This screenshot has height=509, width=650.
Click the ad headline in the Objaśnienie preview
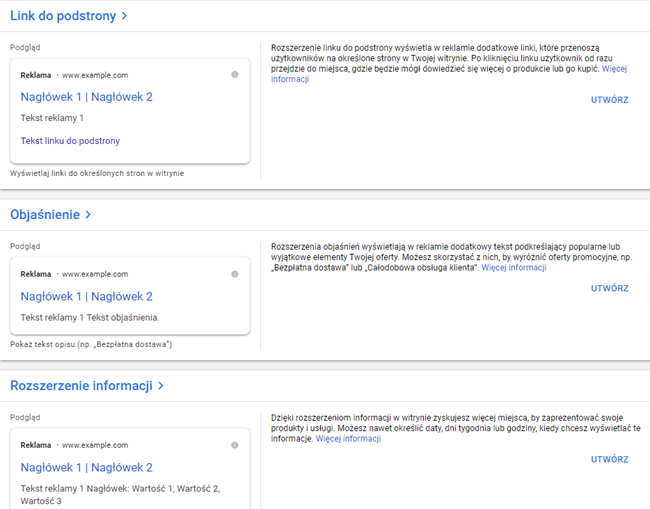(86, 296)
